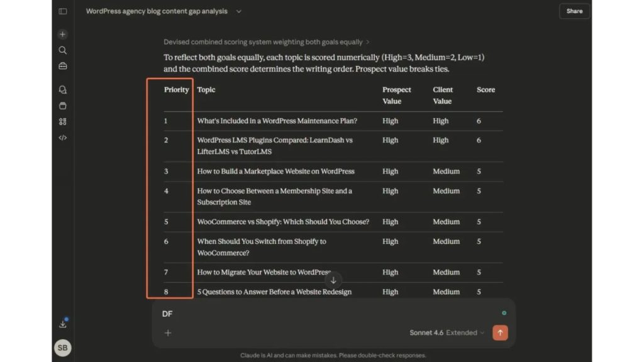Open the artifacts box icon in sidebar
644x362 pixels.
[62, 106]
